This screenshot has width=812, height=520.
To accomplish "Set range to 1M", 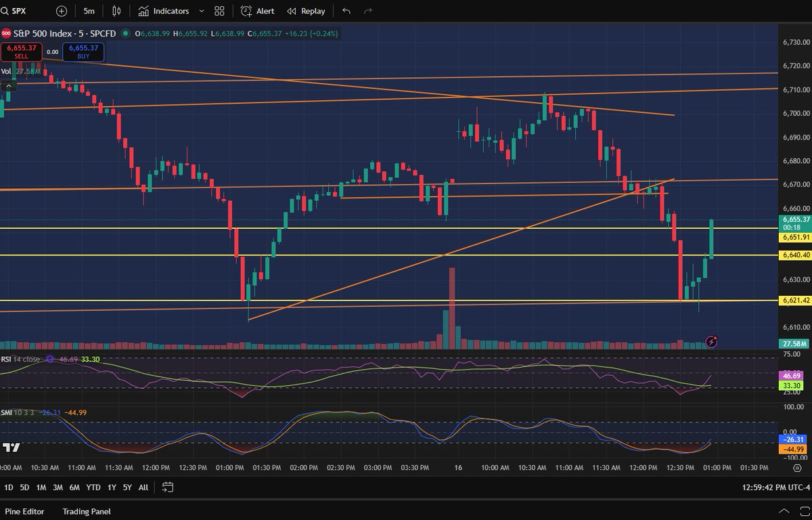I will tap(41, 487).
